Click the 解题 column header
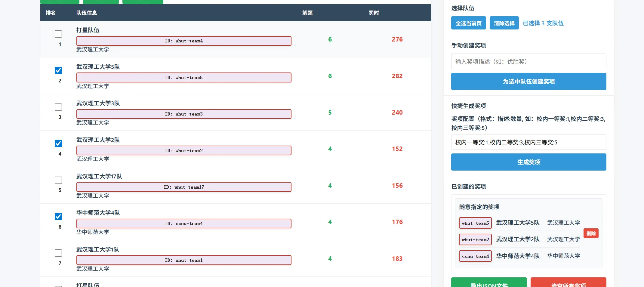This screenshot has height=287, width=644. tap(307, 13)
